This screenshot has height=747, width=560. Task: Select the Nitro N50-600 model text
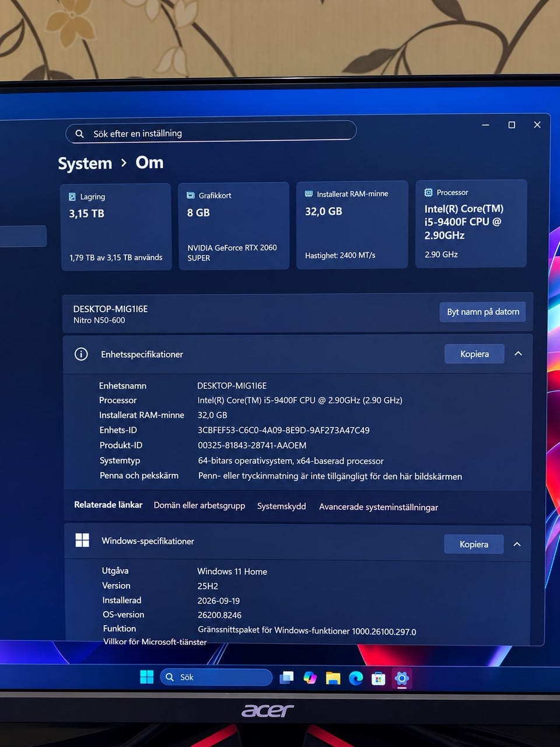point(99,320)
